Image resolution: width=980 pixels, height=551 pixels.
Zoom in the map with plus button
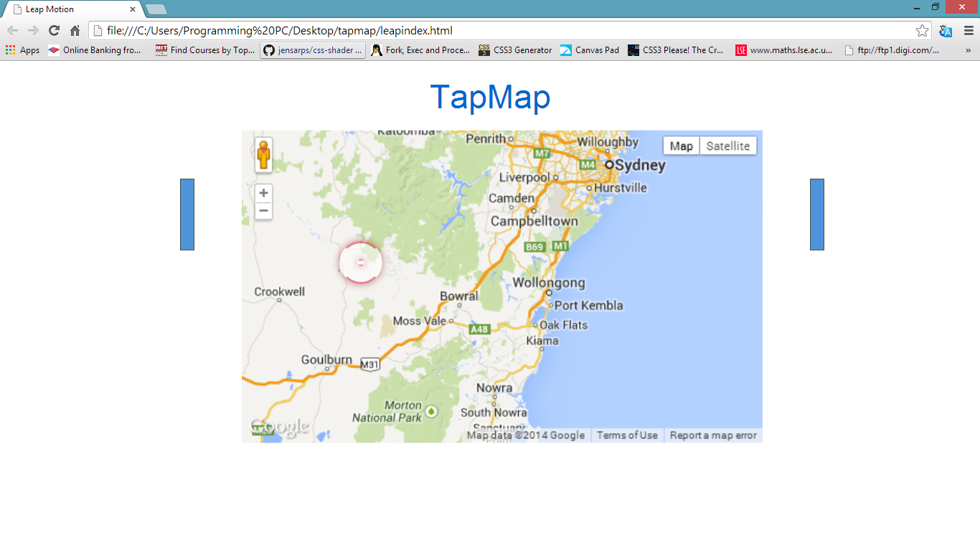coord(264,193)
